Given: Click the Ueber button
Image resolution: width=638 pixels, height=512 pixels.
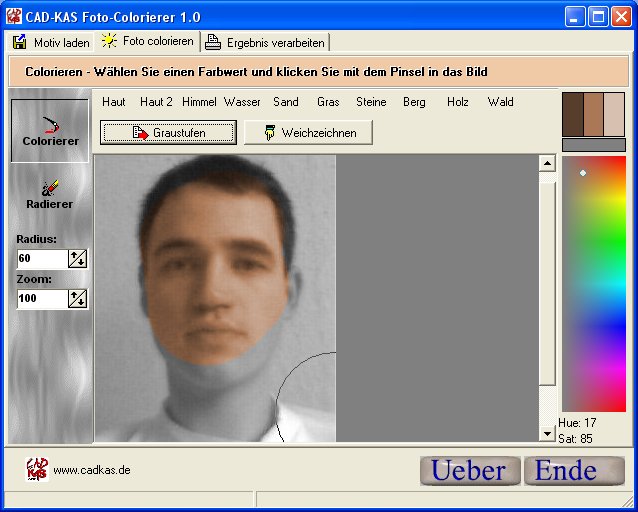Looking at the screenshot, I should point(470,470).
